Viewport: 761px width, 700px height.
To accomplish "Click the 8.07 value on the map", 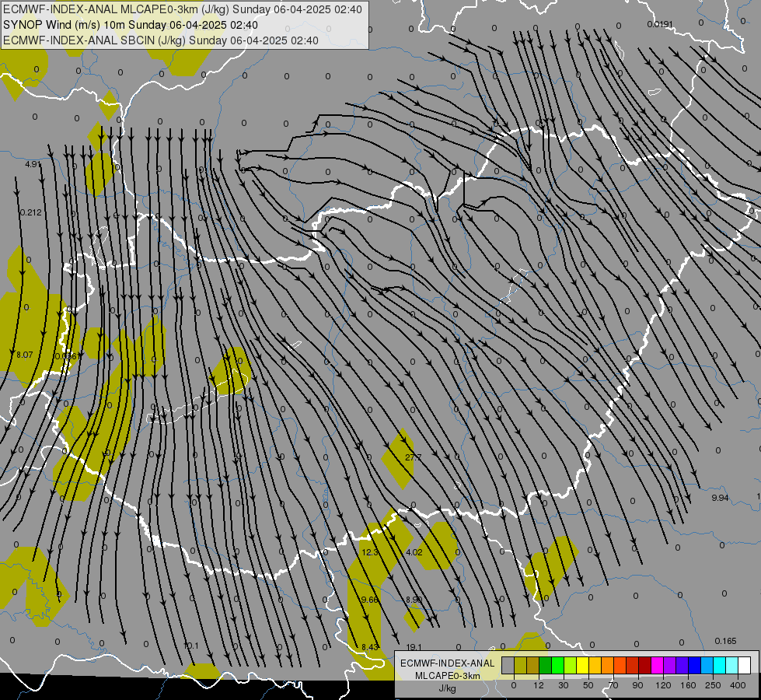I will (25, 355).
